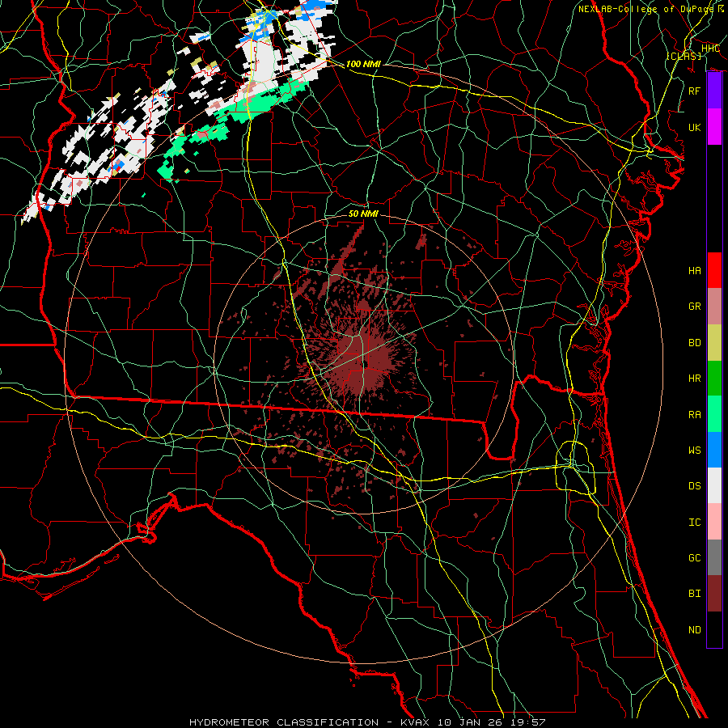Click the RF purple legend swatch
Image resolution: width=728 pixels, height=728 pixels.
click(x=714, y=91)
